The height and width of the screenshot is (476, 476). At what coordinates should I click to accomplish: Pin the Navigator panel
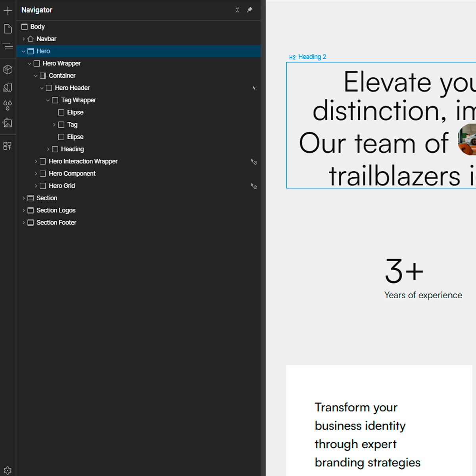point(250,10)
